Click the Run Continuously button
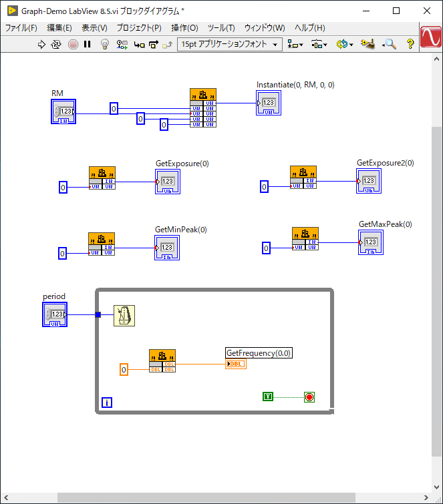The image size is (443, 504). pyautogui.click(x=56, y=44)
